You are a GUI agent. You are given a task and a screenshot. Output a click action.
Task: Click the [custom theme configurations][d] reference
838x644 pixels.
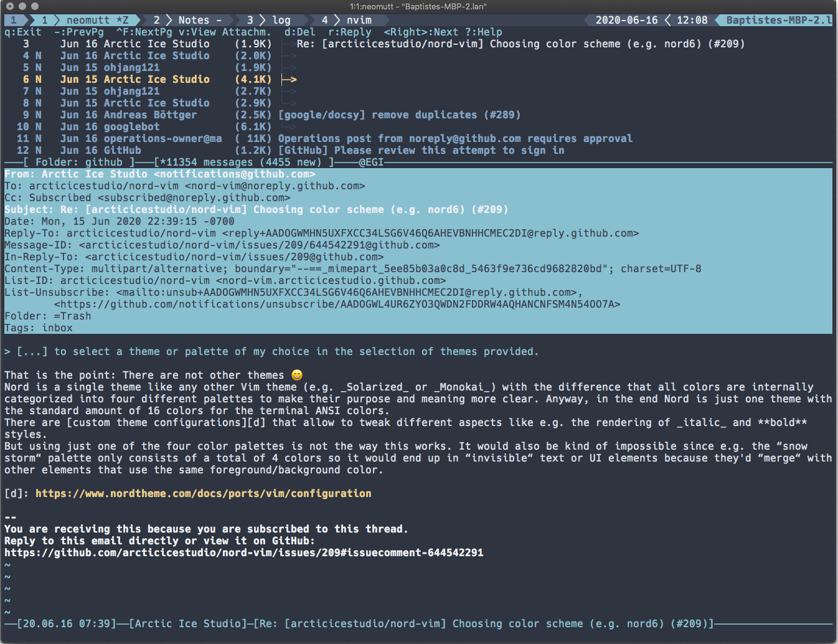166,422
